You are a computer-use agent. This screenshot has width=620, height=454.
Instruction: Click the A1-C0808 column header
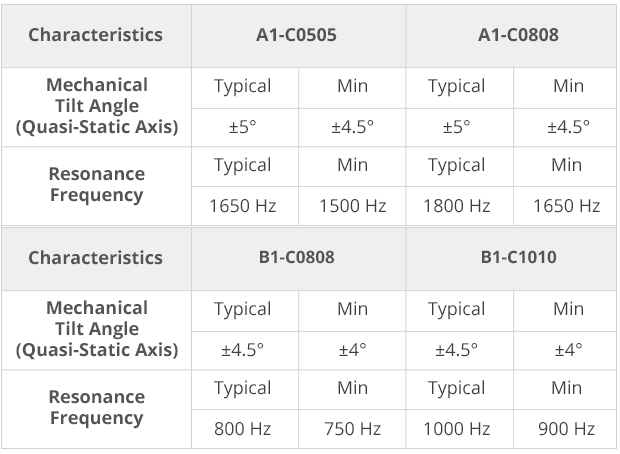point(511,35)
